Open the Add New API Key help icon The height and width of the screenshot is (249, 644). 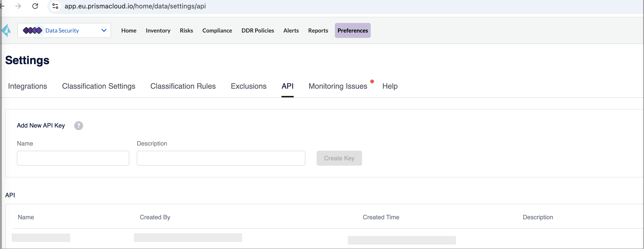coord(78,126)
